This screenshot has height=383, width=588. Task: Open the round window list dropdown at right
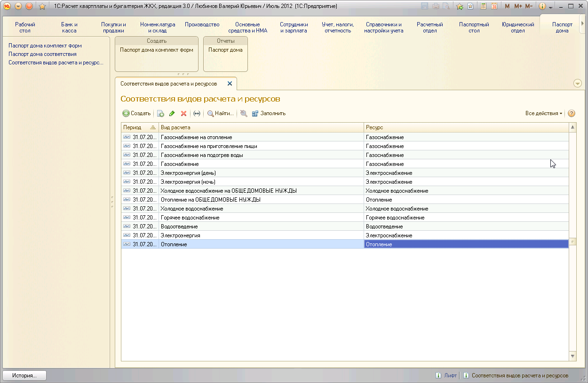click(x=578, y=83)
